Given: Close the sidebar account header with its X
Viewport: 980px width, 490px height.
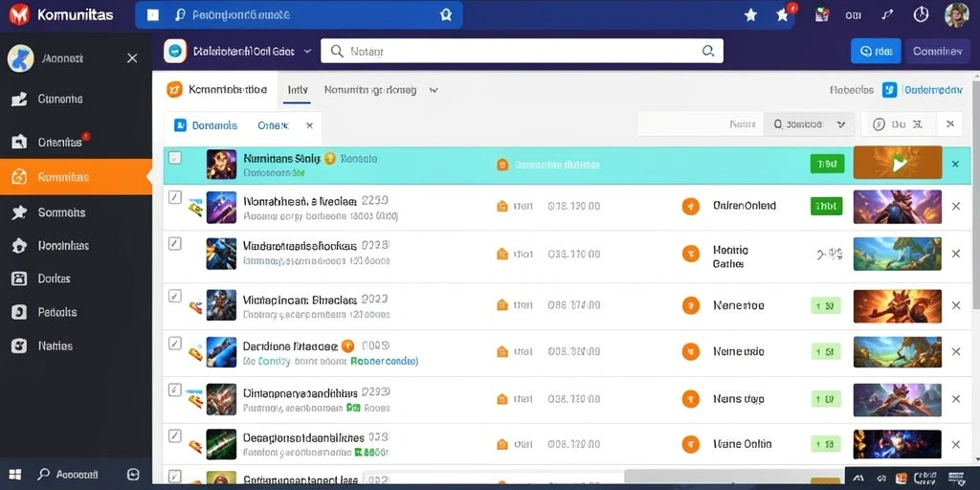Looking at the screenshot, I should 132,58.
